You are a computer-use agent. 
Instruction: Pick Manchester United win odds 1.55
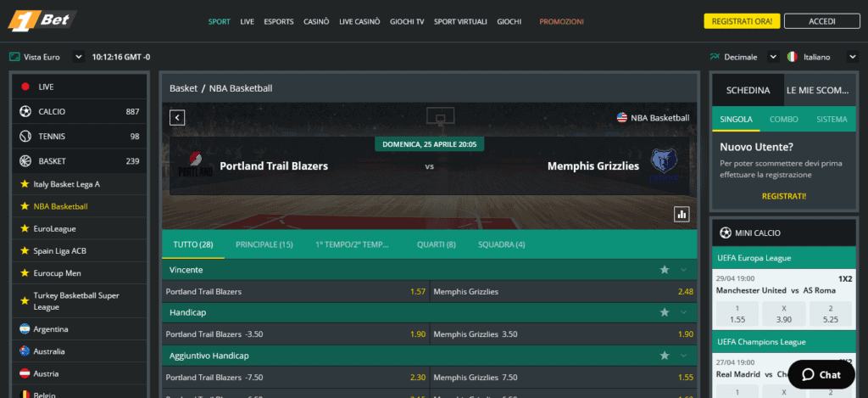click(x=737, y=314)
